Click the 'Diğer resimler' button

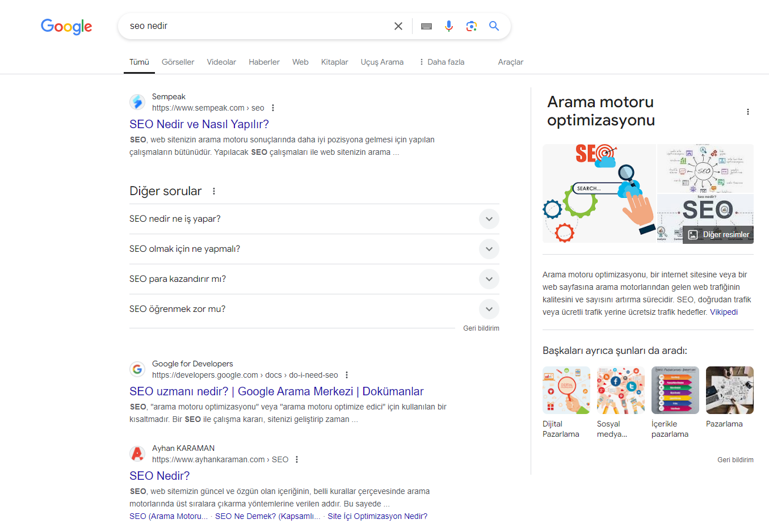[718, 235]
